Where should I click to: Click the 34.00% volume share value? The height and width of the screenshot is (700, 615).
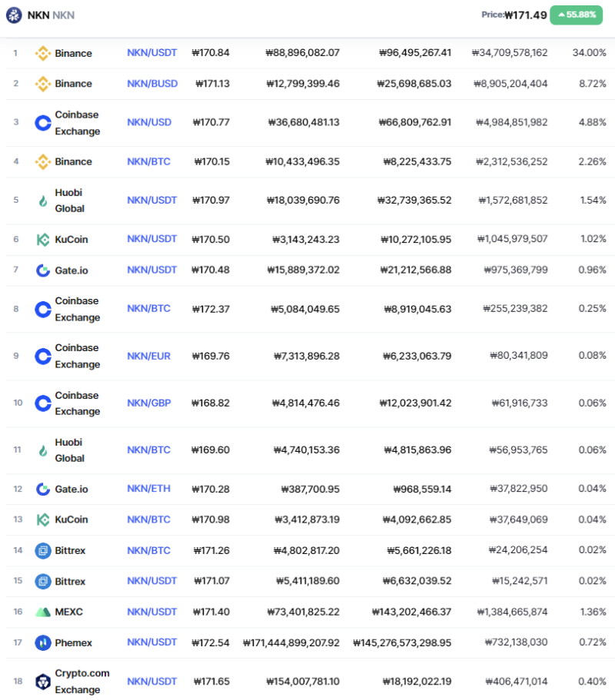click(x=589, y=53)
